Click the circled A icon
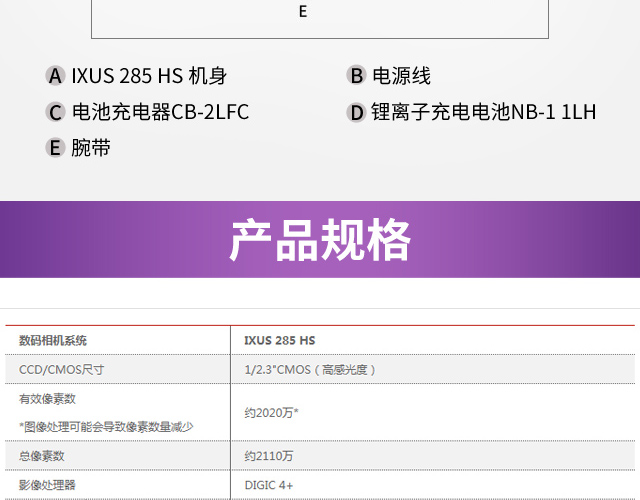 [x=56, y=76]
